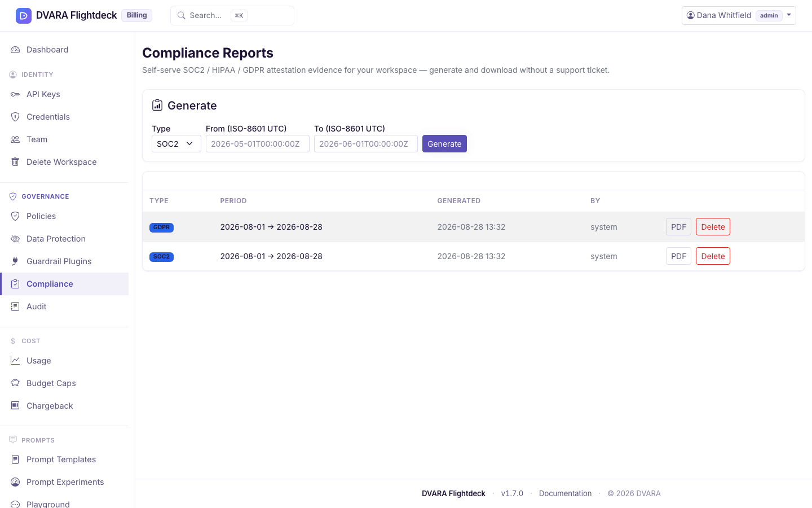
Task: Click the user avatar icon
Action: point(691,15)
